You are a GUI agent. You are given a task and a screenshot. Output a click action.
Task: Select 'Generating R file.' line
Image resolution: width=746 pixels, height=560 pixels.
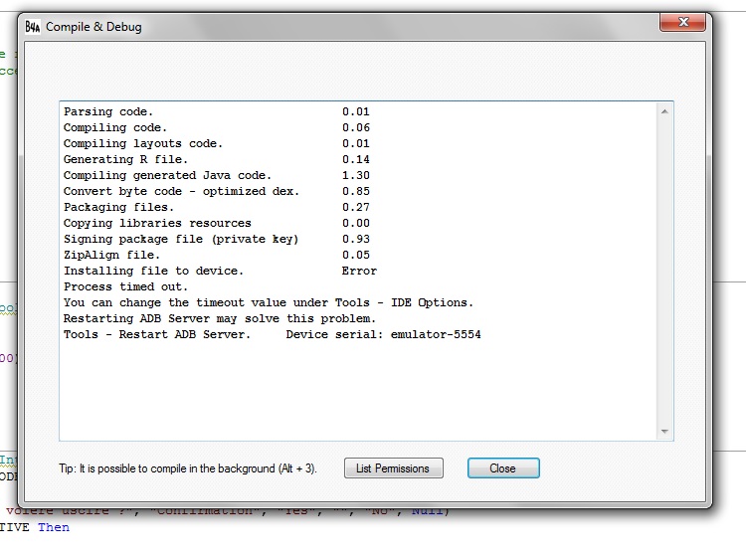(125, 160)
